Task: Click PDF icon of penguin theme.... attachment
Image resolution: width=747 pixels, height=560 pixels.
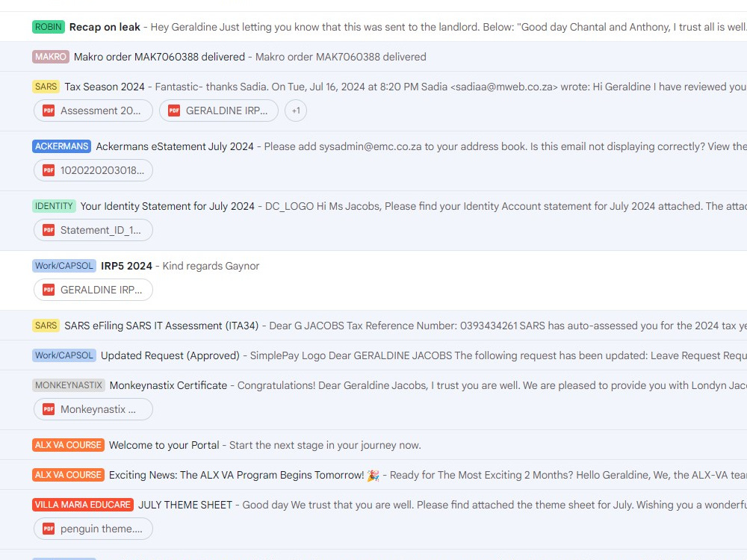Action: 49,529
